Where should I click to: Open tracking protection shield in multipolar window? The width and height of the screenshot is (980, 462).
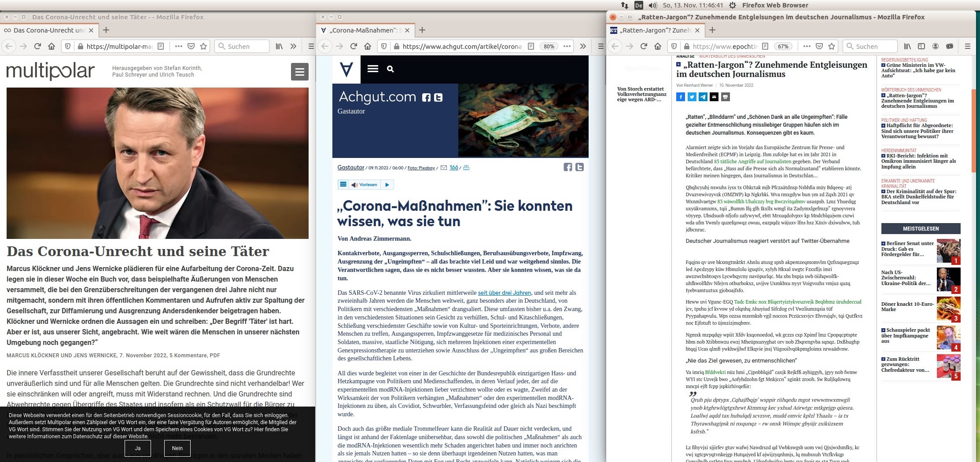pyautogui.click(x=68, y=46)
